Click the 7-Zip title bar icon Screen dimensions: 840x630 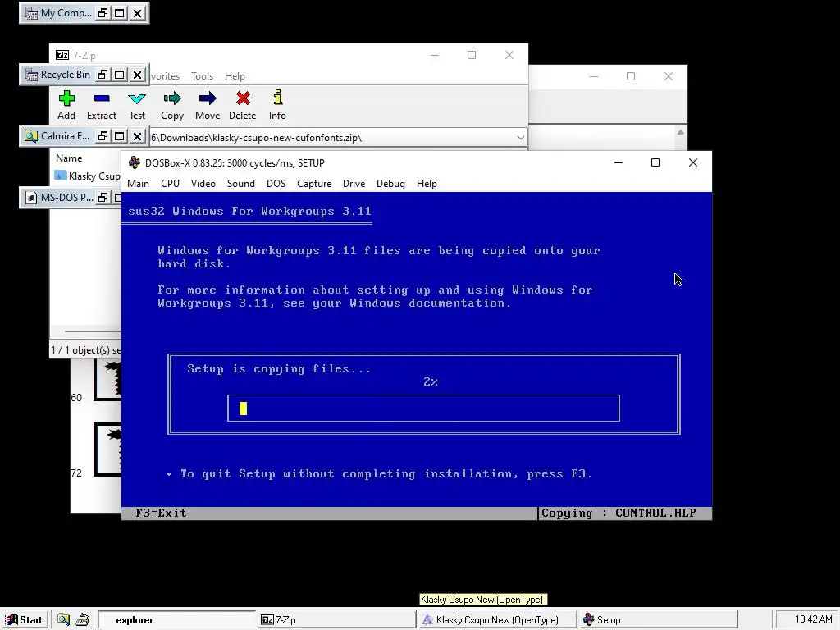[62, 55]
